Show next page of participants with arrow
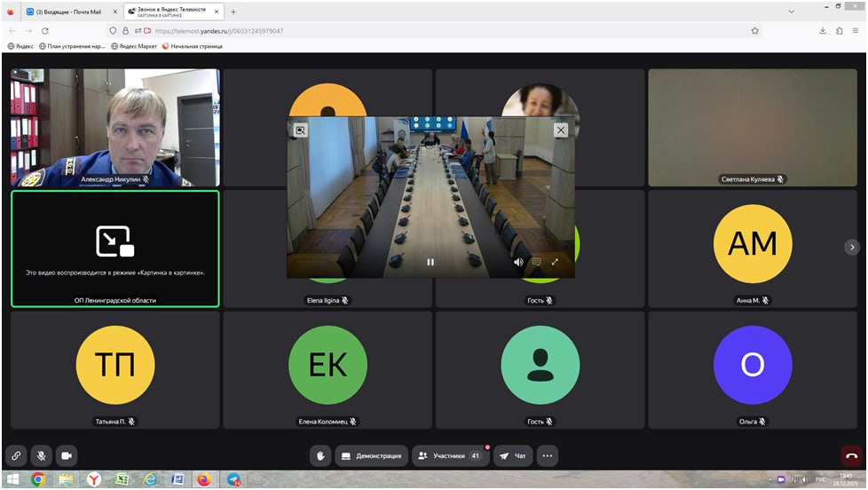Viewport: 868px width, 490px height. click(x=852, y=247)
